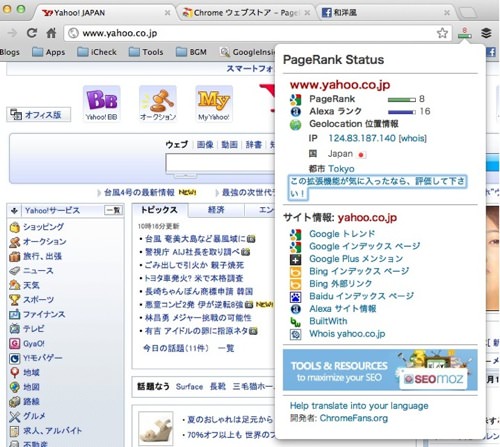
Task: Click the Baidu paw icon
Action: (x=295, y=297)
